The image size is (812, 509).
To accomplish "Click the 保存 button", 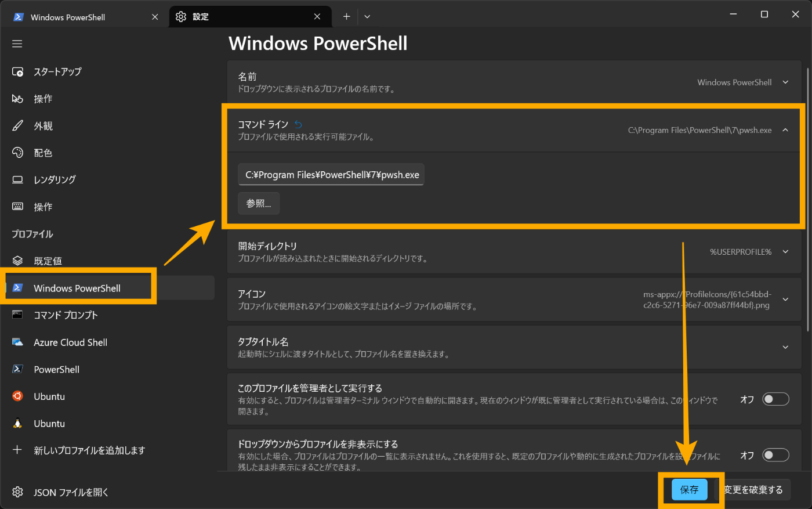I will click(x=690, y=490).
